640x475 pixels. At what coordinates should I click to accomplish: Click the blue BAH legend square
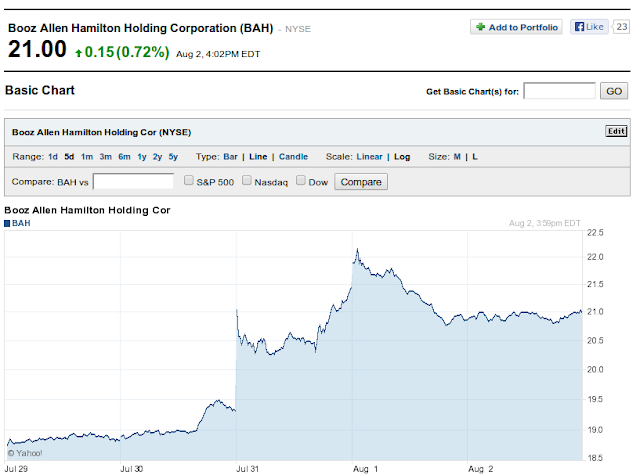point(7,223)
